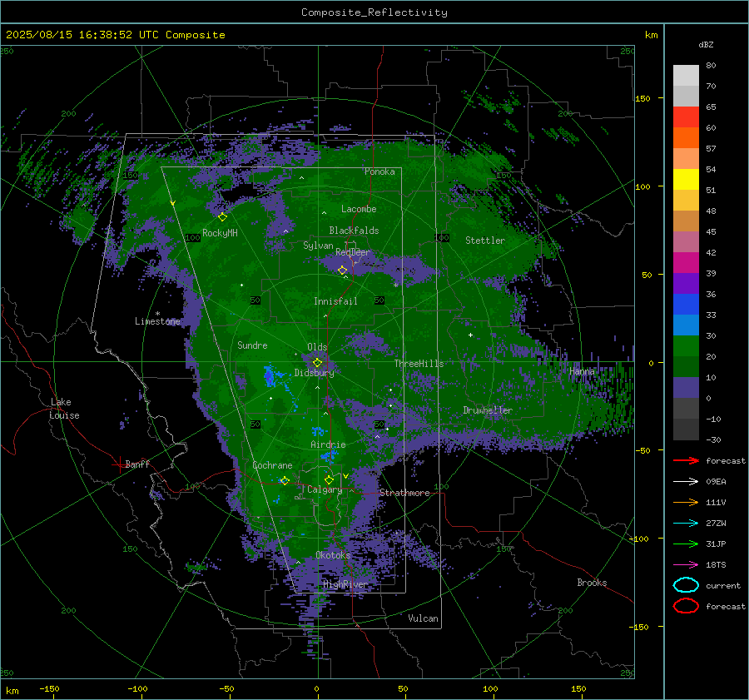Click the blue storm cell west of Didsbury

270,376
